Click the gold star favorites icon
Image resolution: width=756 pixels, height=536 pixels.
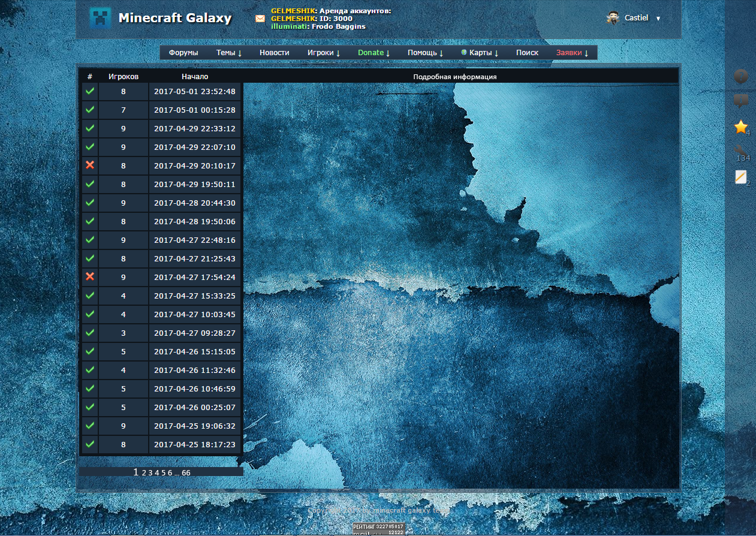(741, 127)
